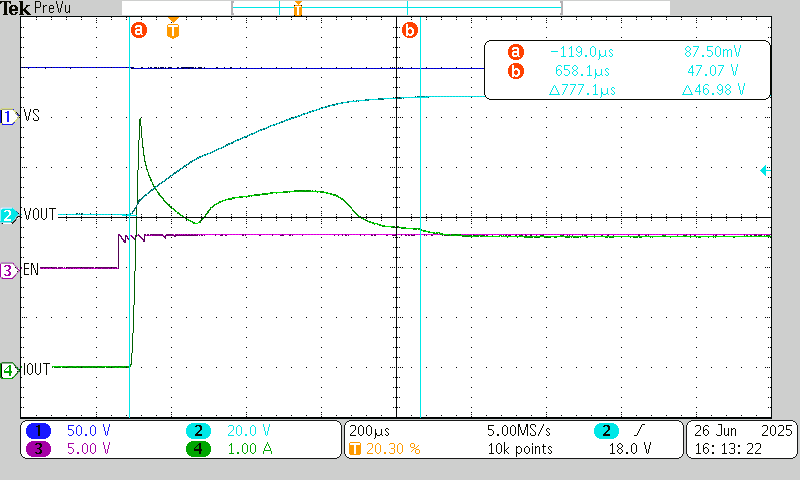800x480 pixels.
Task: Select the rising edge trigger slope icon
Action: [x=639, y=430]
